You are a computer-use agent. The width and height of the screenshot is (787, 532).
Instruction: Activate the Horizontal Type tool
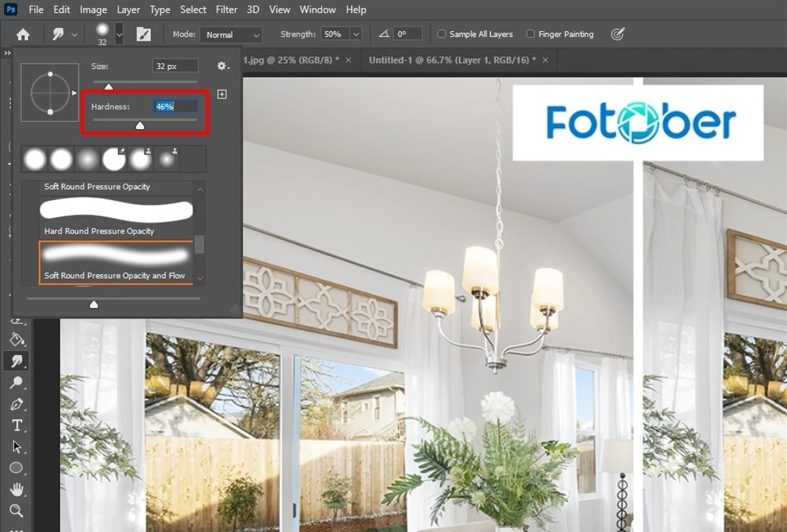coord(16,425)
